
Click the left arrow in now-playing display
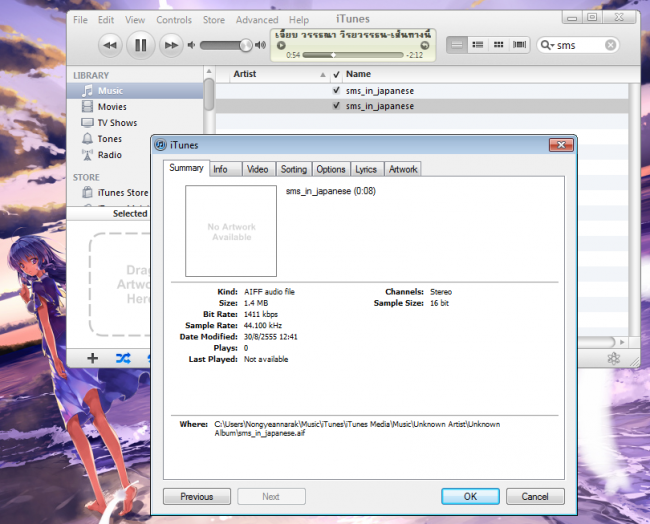pyautogui.click(x=281, y=46)
